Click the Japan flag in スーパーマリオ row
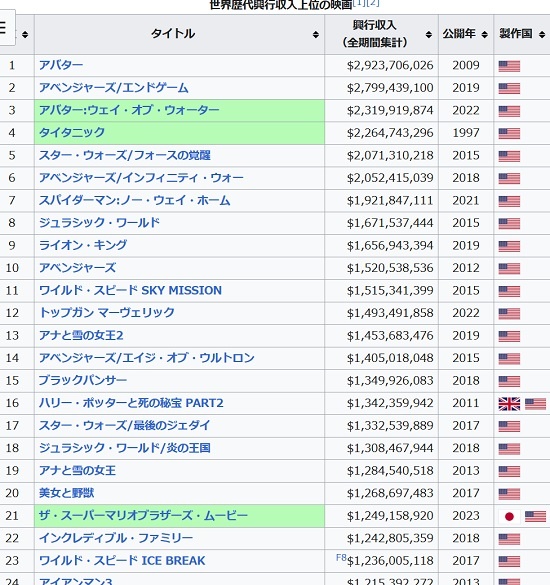This screenshot has height=585, width=550. tap(509, 516)
